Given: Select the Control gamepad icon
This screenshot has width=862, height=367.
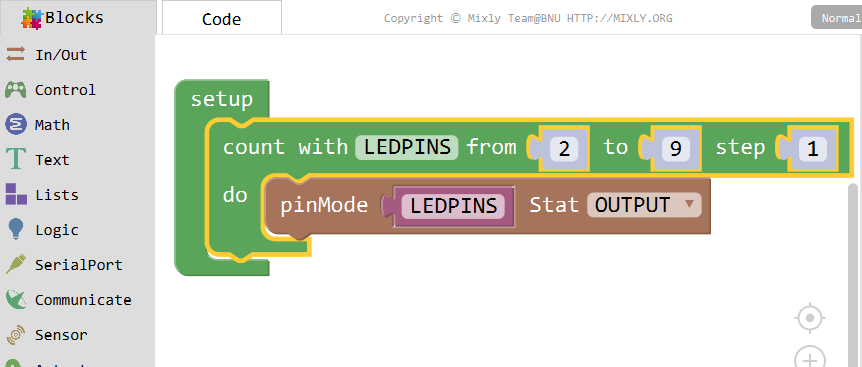Looking at the screenshot, I should (x=15, y=90).
